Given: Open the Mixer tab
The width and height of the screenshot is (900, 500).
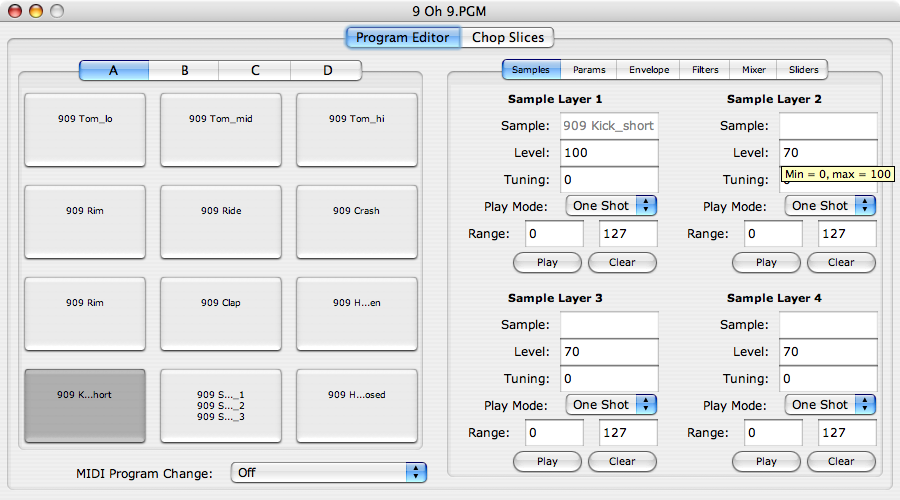Looking at the screenshot, I should tap(753, 69).
